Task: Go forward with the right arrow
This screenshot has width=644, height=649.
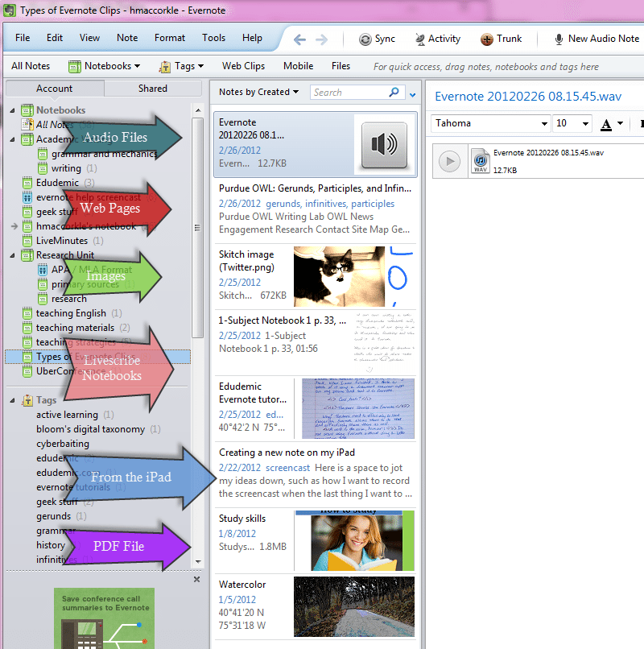Action: [321, 39]
